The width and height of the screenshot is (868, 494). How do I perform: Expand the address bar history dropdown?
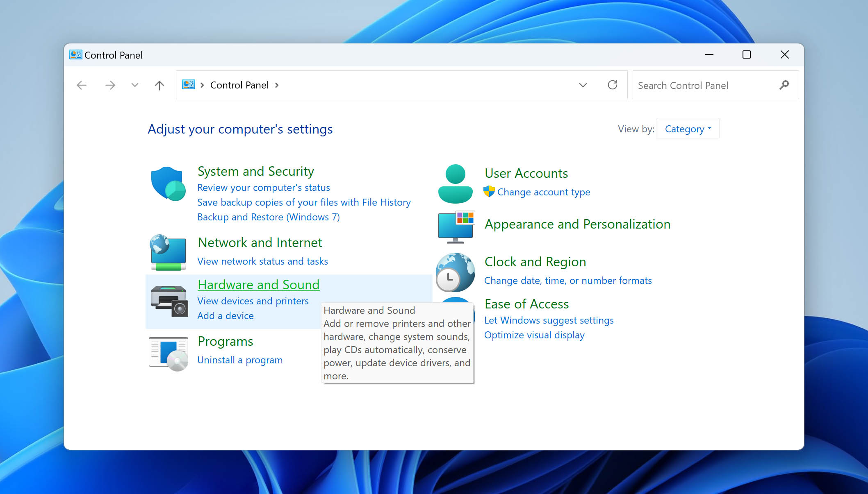click(x=583, y=85)
